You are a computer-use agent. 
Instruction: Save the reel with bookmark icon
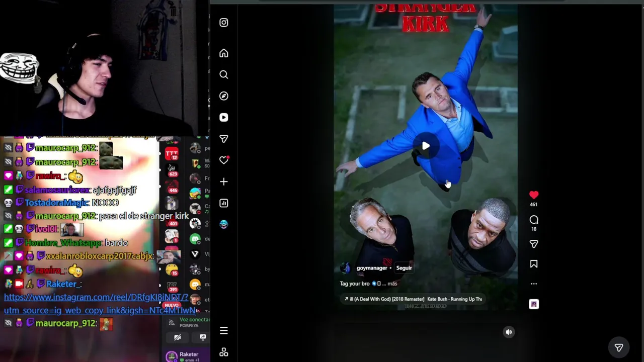(x=534, y=264)
